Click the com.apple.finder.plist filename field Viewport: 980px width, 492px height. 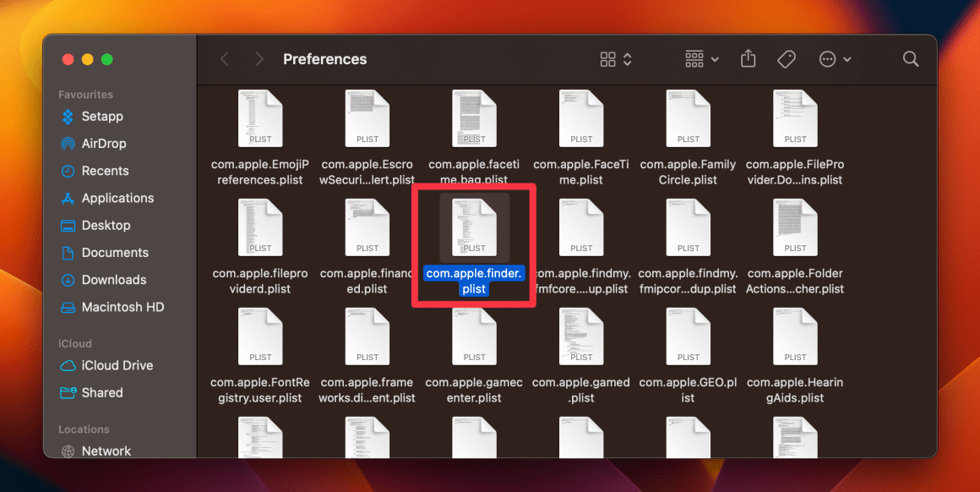pyautogui.click(x=473, y=280)
